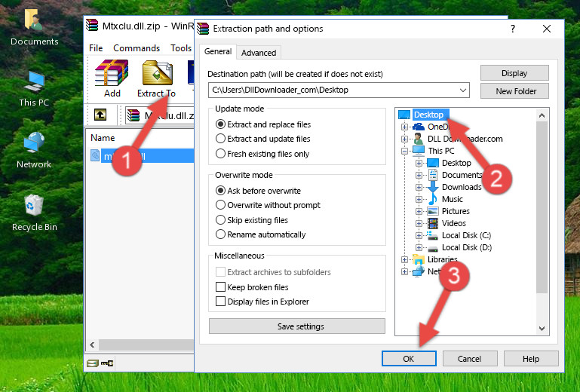Choose Ask before overwrite
580x392 pixels.
pyautogui.click(x=220, y=191)
